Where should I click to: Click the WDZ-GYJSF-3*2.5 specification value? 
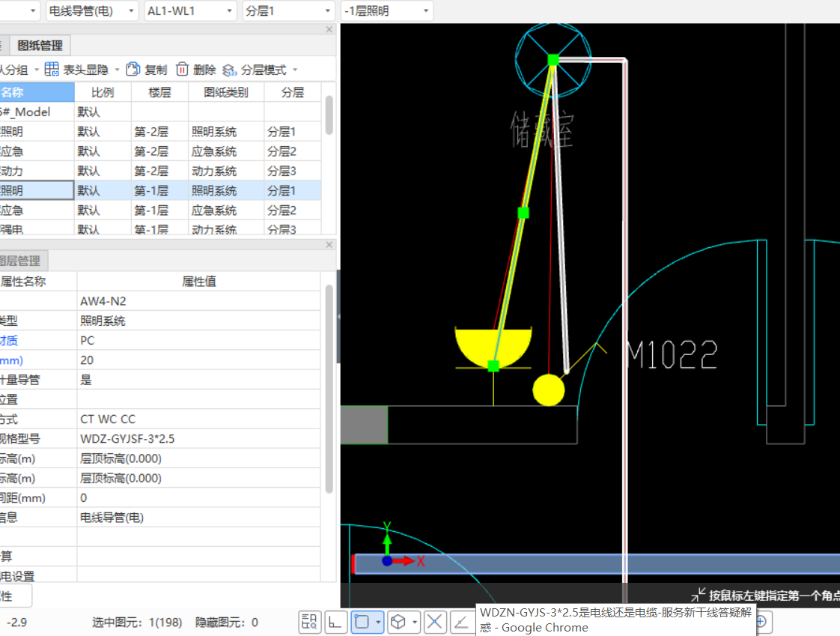tap(198, 439)
